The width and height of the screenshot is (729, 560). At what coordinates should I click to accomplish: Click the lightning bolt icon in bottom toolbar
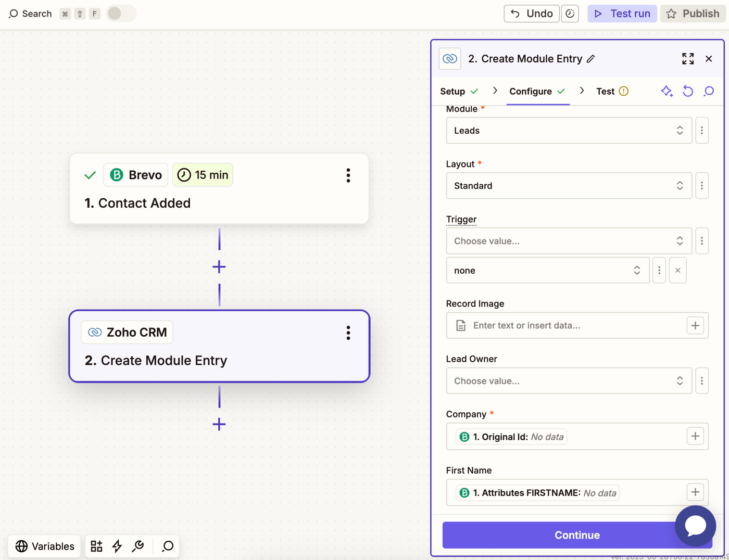pos(117,546)
